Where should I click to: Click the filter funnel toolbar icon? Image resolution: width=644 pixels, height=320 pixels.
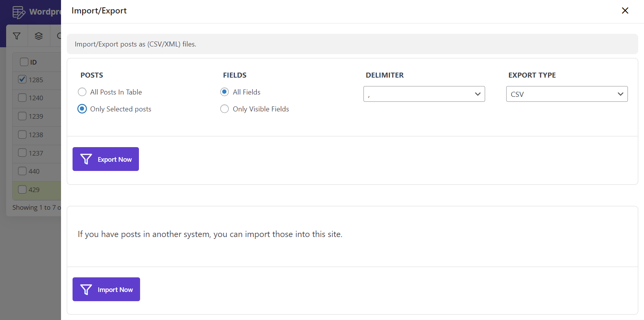coord(17,36)
